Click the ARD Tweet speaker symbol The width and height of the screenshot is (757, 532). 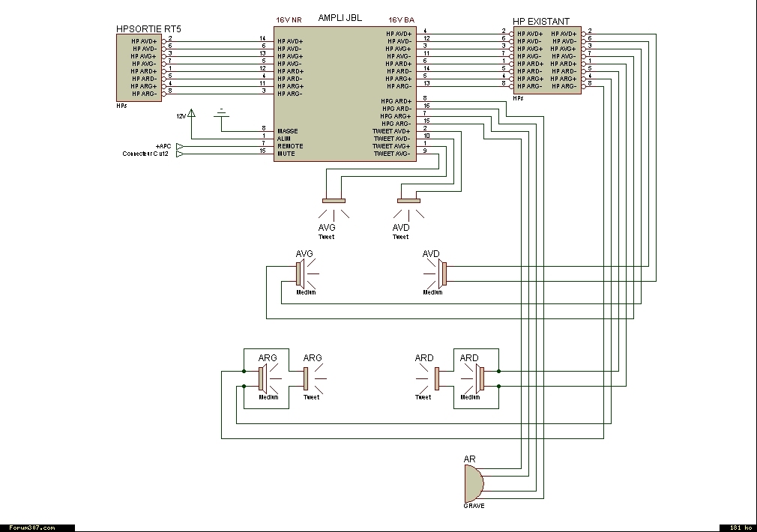tap(428, 379)
